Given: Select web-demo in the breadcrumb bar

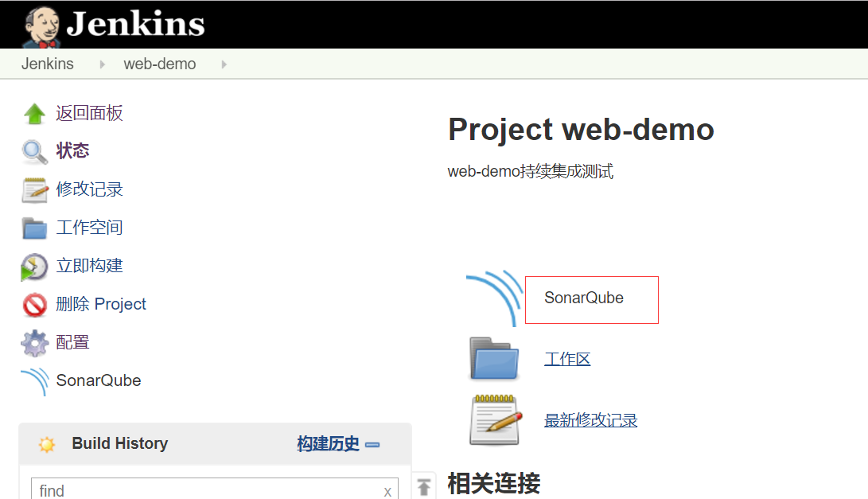Looking at the screenshot, I should [159, 64].
